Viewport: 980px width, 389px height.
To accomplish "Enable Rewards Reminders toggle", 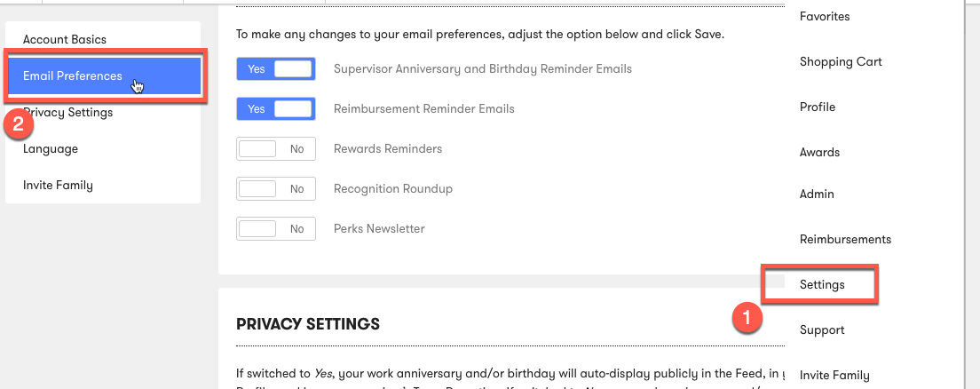I will (x=275, y=149).
